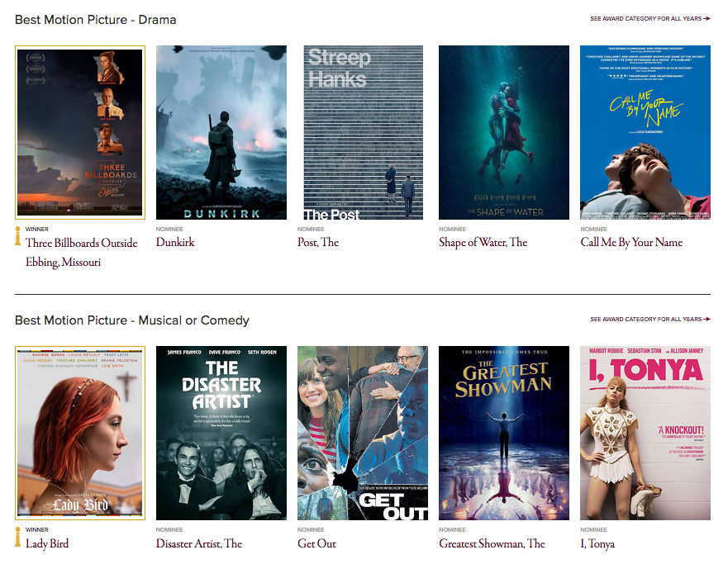
Task: Click the 'Shape of Water, The' title link
Action: click(x=483, y=243)
